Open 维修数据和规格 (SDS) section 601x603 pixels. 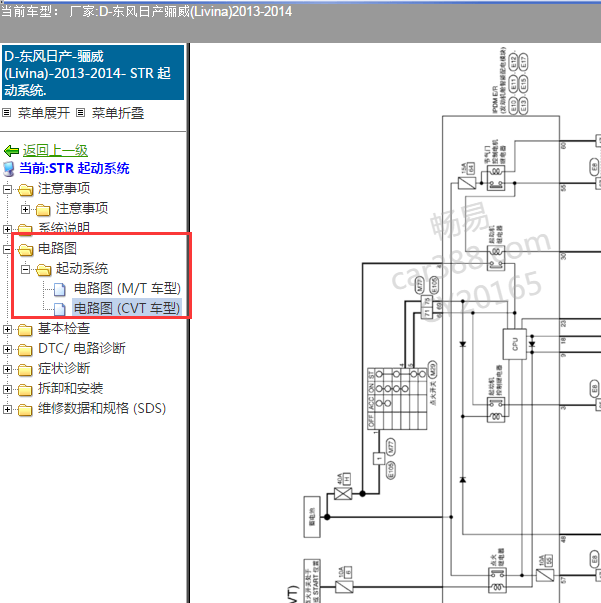(101, 408)
